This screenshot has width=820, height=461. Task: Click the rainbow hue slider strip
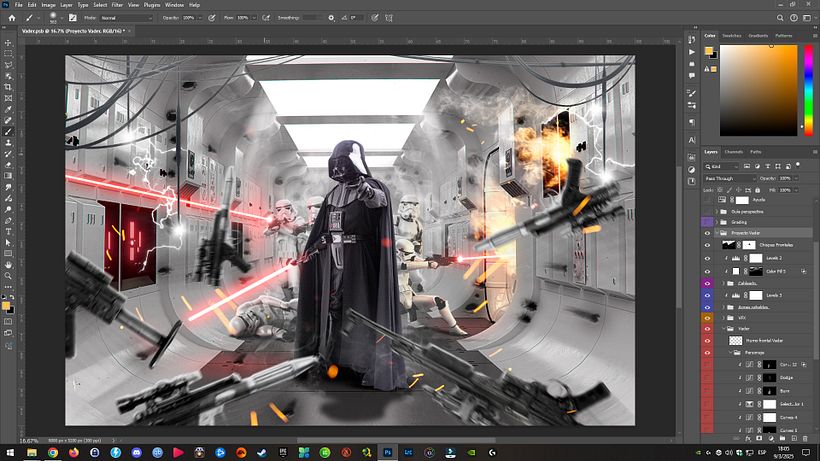(807, 88)
